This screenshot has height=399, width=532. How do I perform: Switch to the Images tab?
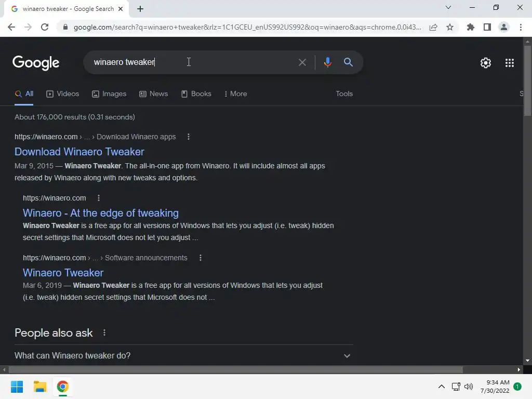[x=109, y=94]
